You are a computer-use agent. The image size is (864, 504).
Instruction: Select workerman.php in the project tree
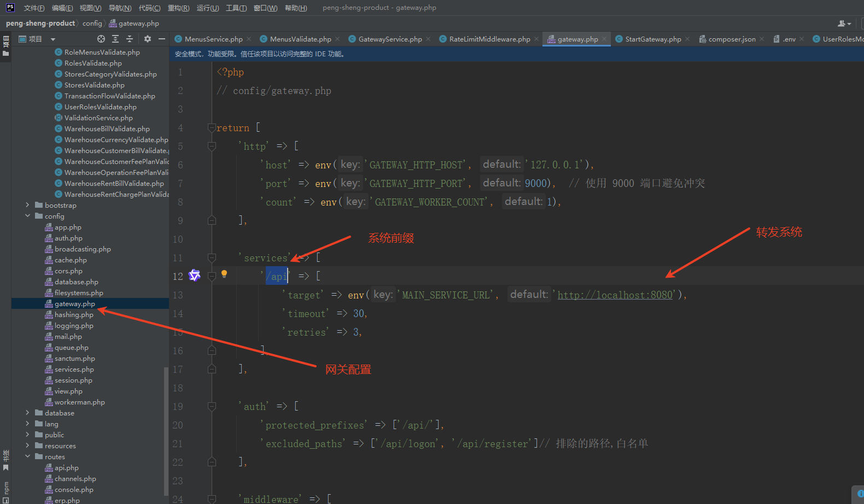tap(79, 402)
